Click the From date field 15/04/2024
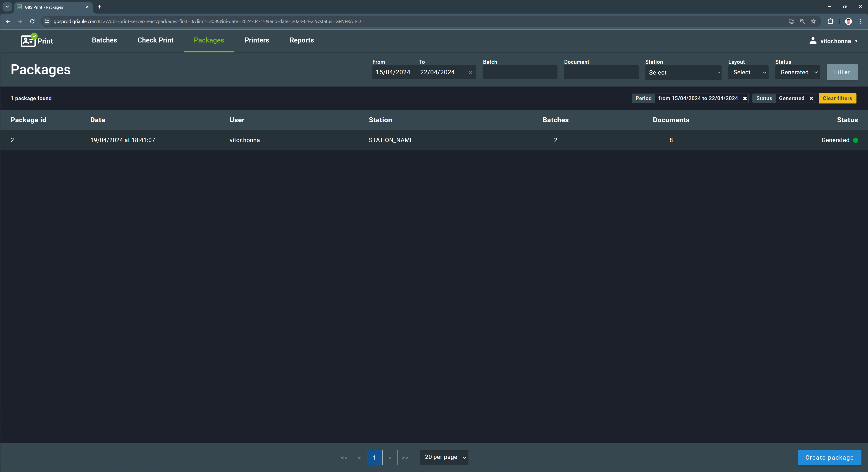868x472 pixels. point(393,72)
